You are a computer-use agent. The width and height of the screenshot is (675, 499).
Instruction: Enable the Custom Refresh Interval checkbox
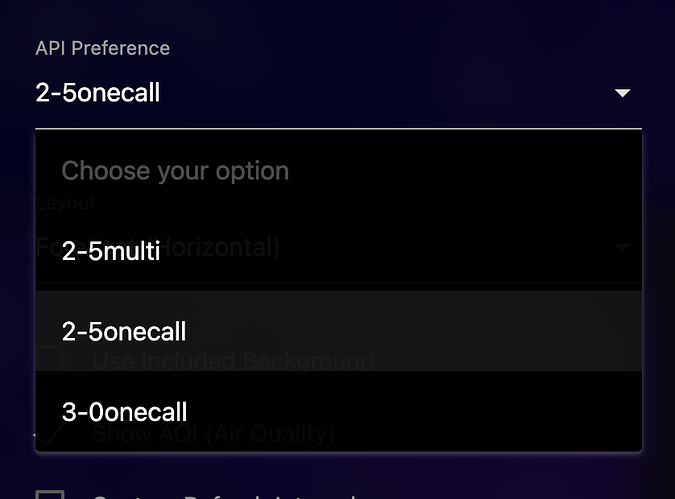click(x=50, y=495)
